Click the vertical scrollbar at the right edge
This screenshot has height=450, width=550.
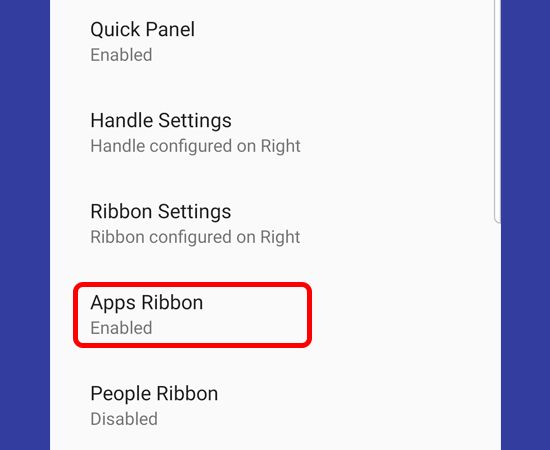coord(497,111)
